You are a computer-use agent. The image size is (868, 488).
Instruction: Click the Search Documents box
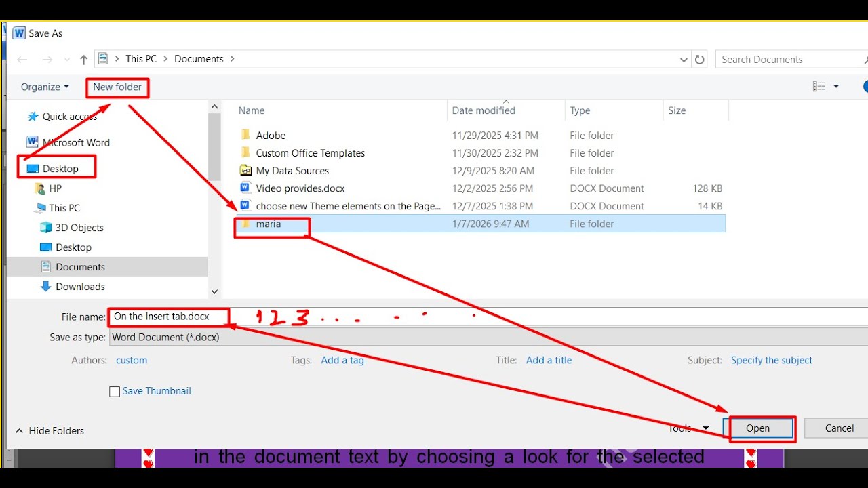(790, 60)
